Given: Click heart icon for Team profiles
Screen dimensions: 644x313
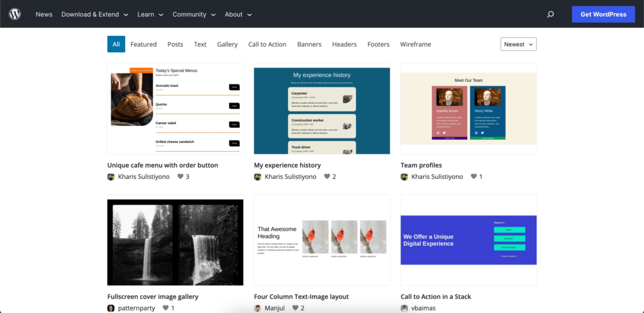Looking at the screenshot, I should [474, 176].
